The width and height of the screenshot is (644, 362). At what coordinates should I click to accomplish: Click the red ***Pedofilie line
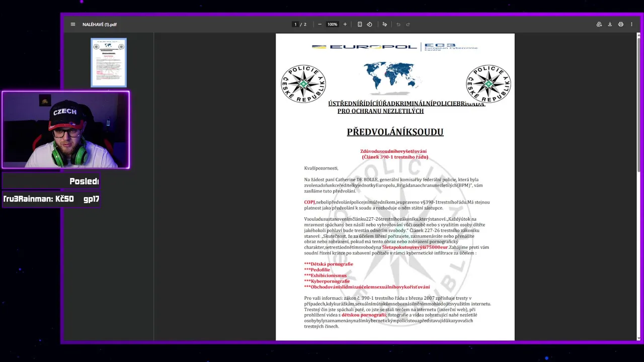[x=317, y=270]
